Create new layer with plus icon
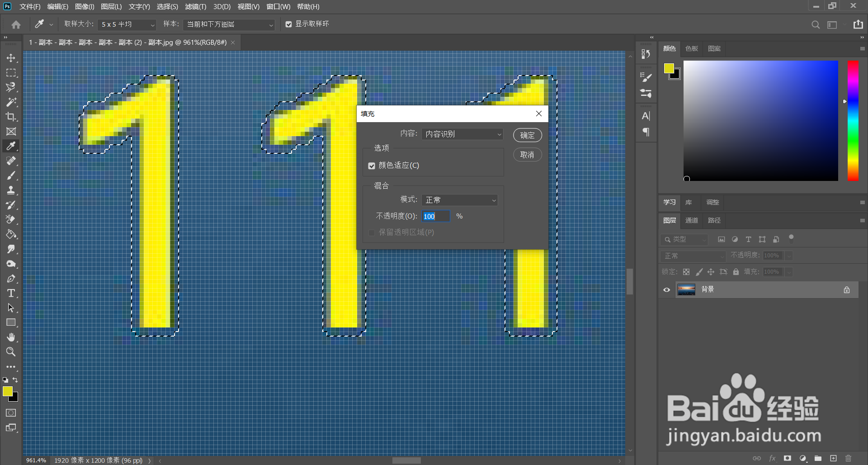This screenshot has height=465, width=868. [x=833, y=458]
